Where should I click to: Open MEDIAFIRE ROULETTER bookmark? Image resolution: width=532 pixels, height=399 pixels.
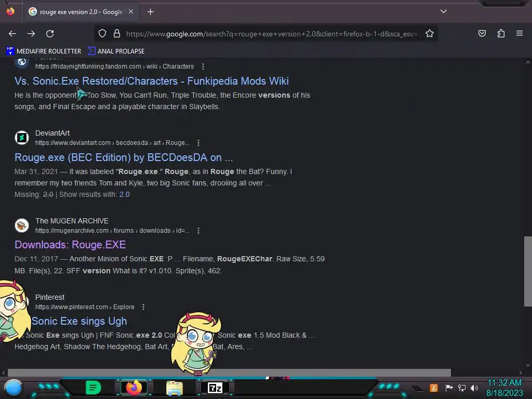coord(44,51)
